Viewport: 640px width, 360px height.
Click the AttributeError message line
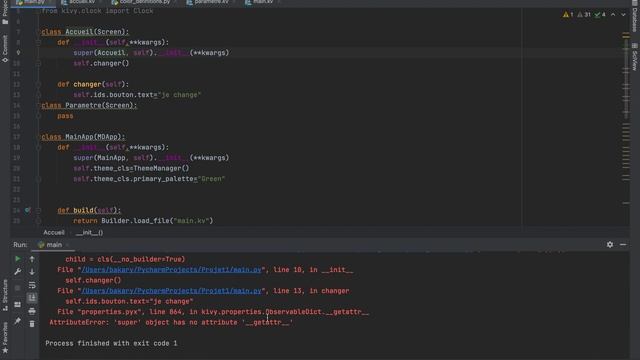(171, 322)
